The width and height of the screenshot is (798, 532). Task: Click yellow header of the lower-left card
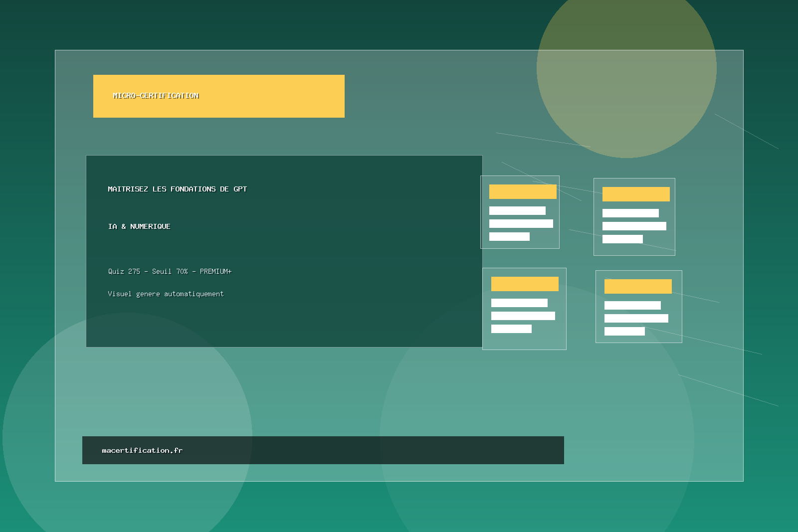[525, 284]
